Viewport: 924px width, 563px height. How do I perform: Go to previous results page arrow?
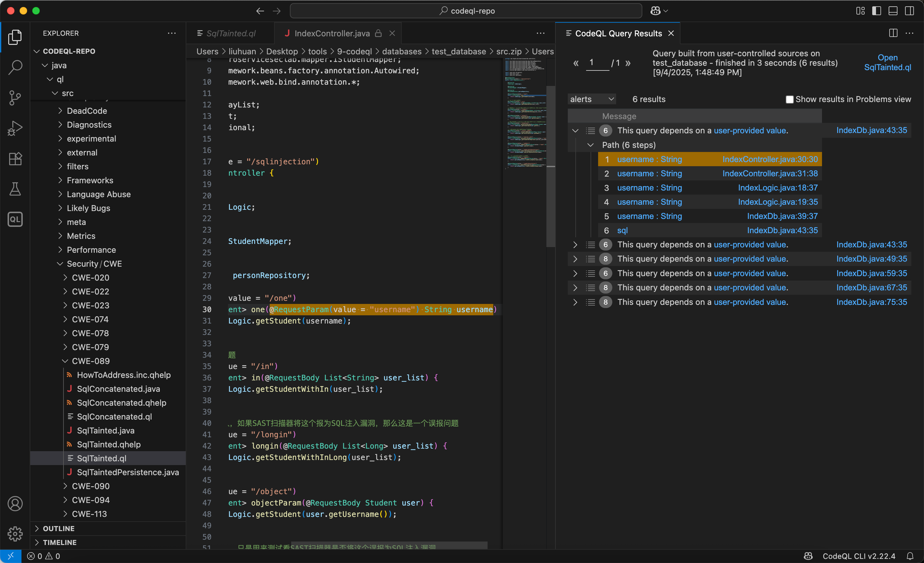[576, 63]
